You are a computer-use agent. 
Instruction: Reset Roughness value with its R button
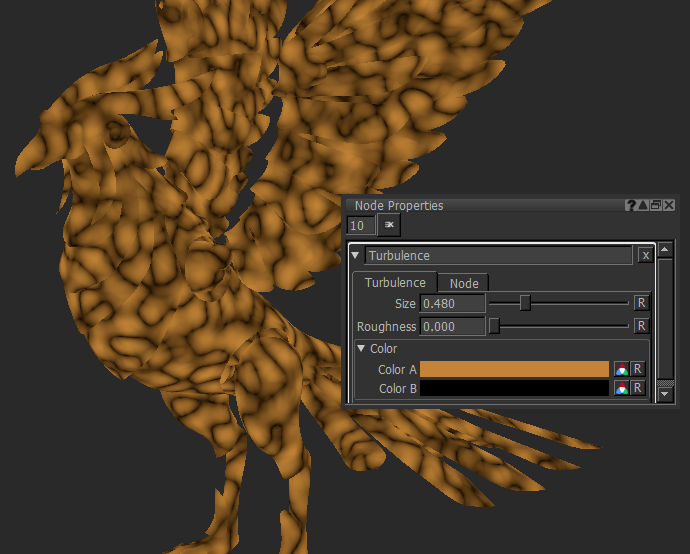641,326
